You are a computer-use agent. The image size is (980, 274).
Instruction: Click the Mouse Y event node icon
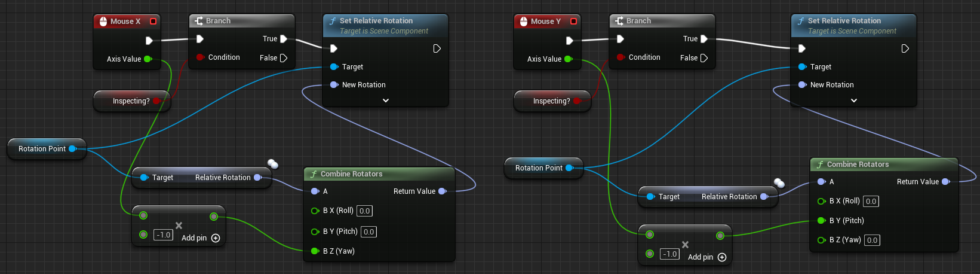click(523, 21)
